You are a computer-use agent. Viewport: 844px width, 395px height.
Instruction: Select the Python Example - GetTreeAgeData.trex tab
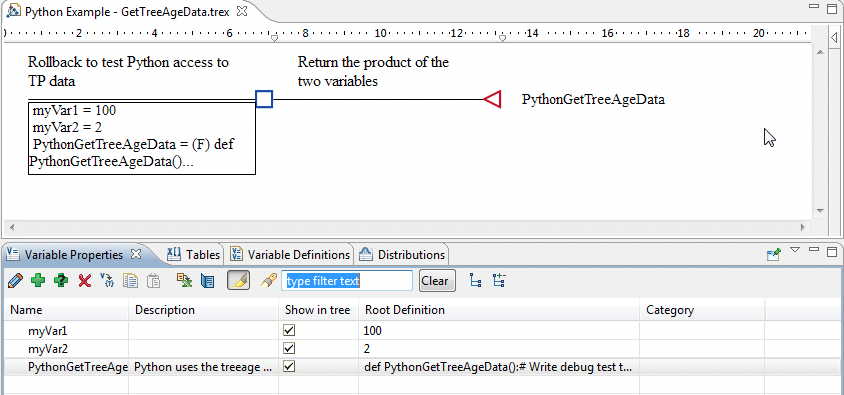click(128, 11)
